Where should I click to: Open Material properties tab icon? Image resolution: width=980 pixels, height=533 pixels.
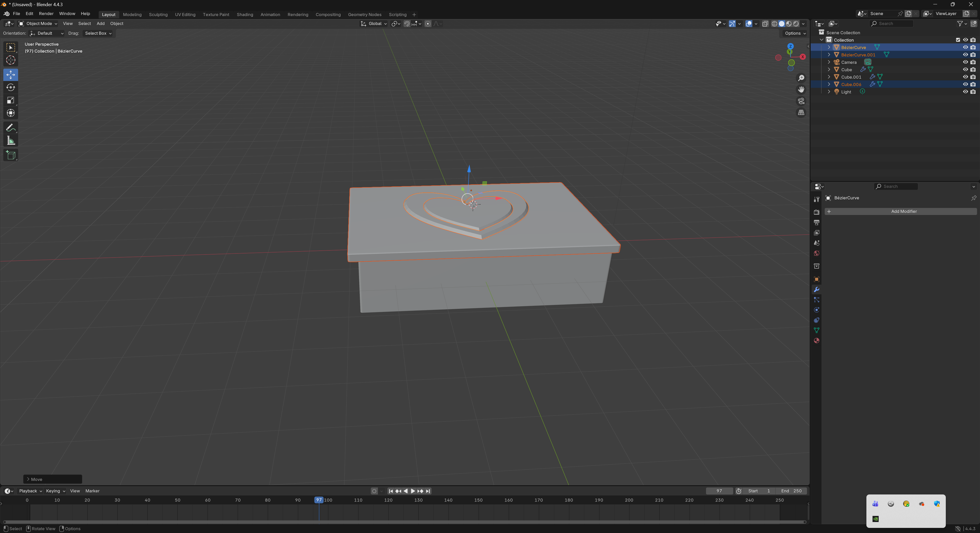(816, 341)
